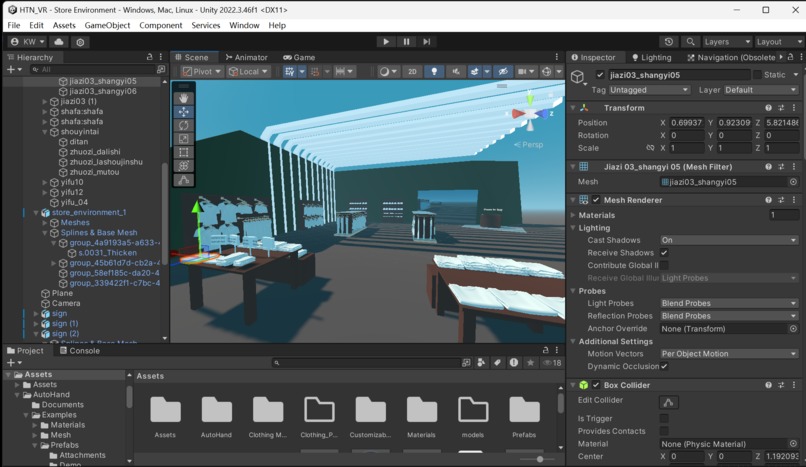Open the Tag Untagged dropdown
The height and width of the screenshot is (467, 806).
click(649, 90)
